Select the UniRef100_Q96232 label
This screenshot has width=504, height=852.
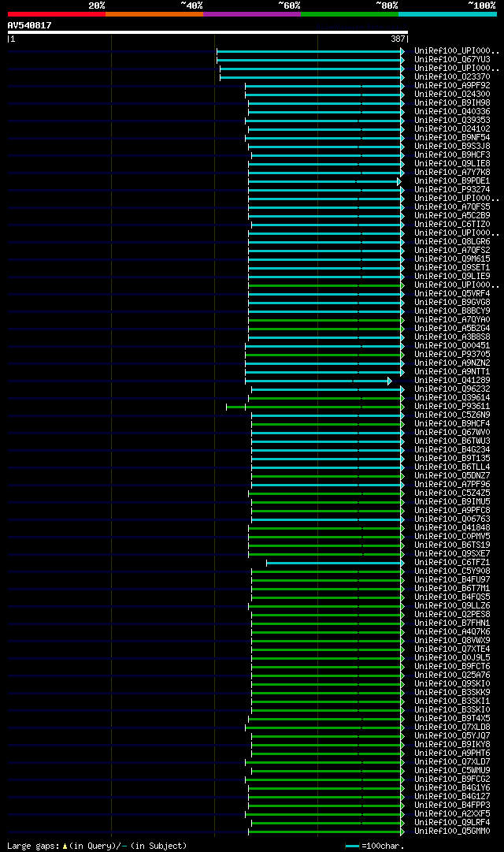pos(452,389)
